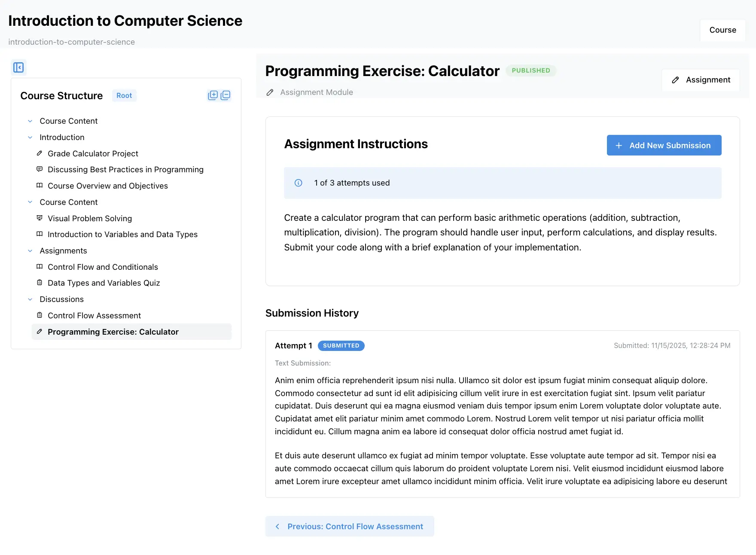Collapse the Assignments tree section
This screenshot has height=555, width=756.
(30, 251)
